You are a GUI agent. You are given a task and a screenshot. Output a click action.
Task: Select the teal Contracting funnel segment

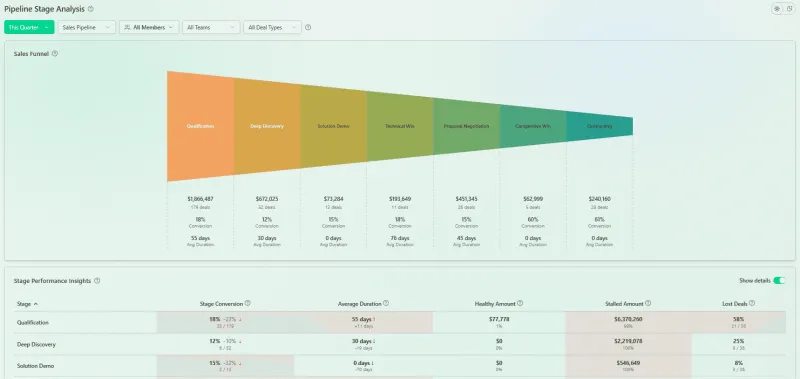coord(599,126)
